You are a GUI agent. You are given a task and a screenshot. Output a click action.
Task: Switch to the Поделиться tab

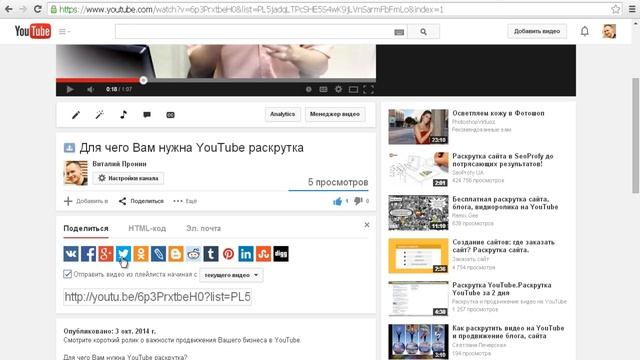click(x=86, y=229)
